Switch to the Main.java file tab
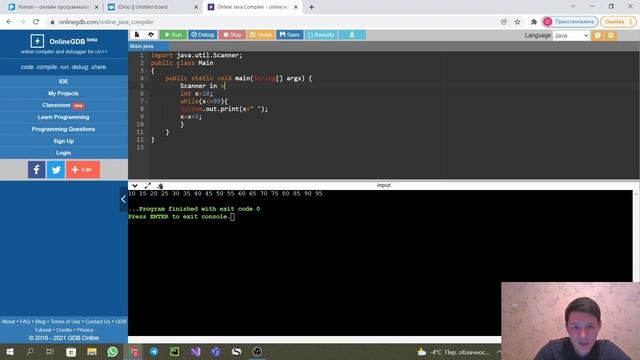640x360 pixels. click(142, 46)
